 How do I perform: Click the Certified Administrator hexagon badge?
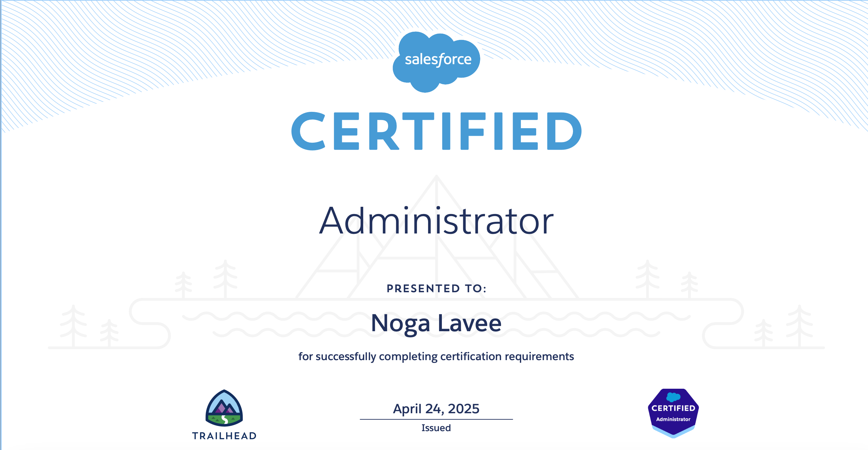673,413
